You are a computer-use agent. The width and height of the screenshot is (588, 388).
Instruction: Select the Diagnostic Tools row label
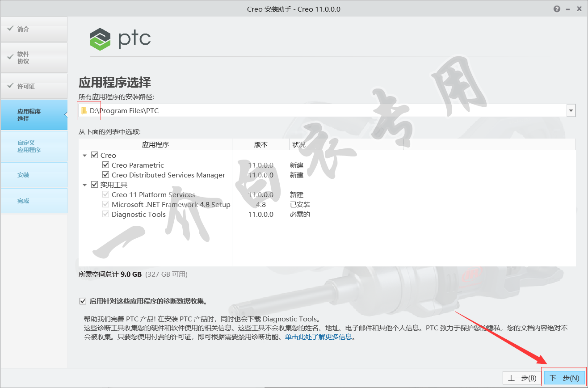(x=139, y=215)
